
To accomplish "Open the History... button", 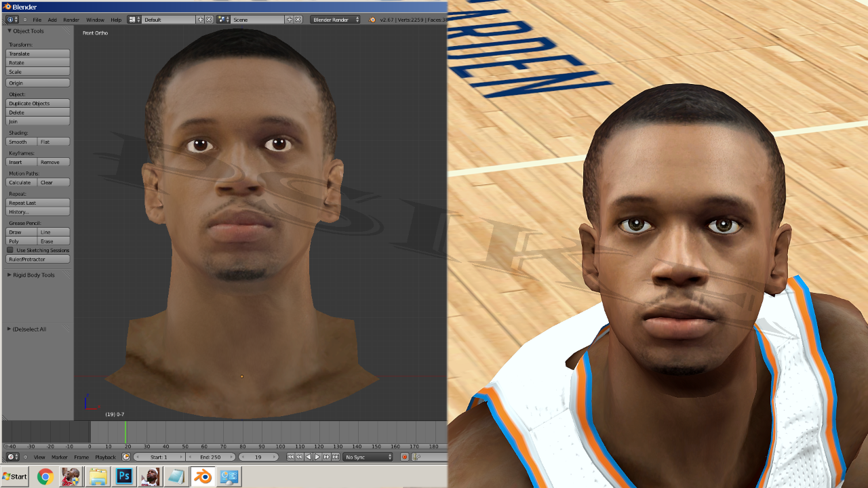I will 38,211.
